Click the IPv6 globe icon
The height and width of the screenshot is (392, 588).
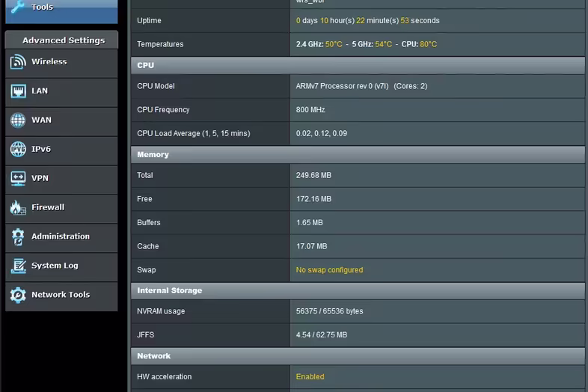pos(18,150)
